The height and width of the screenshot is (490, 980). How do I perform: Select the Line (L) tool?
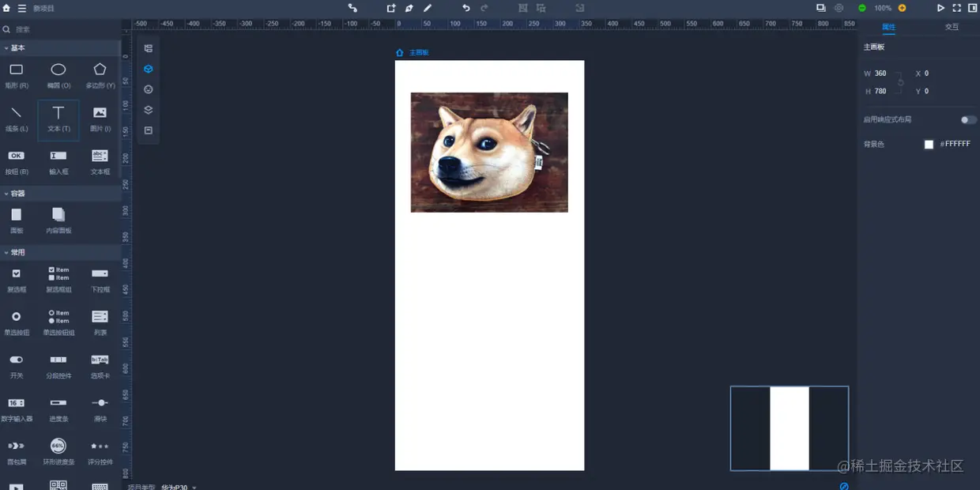tap(16, 119)
